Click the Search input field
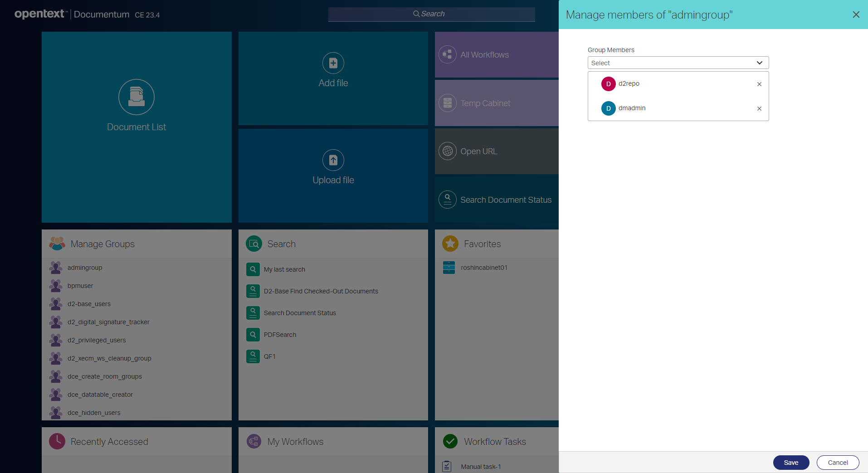868x473 pixels. (430, 14)
